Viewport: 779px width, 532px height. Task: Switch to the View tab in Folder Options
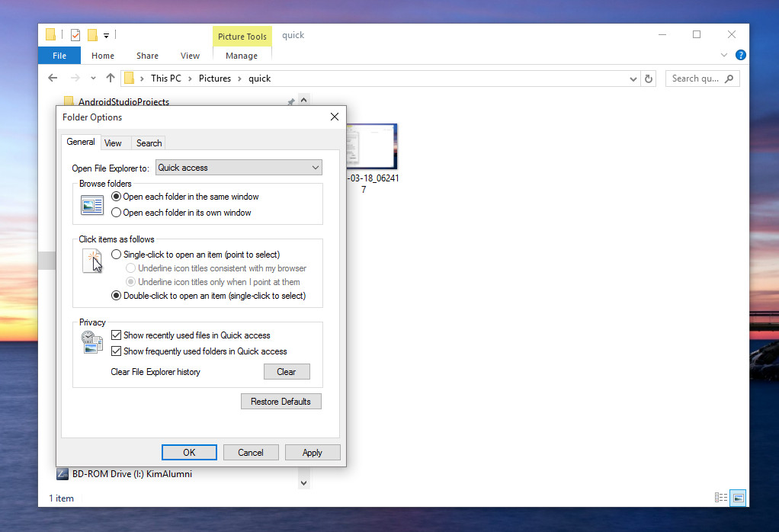pyautogui.click(x=113, y=143)
